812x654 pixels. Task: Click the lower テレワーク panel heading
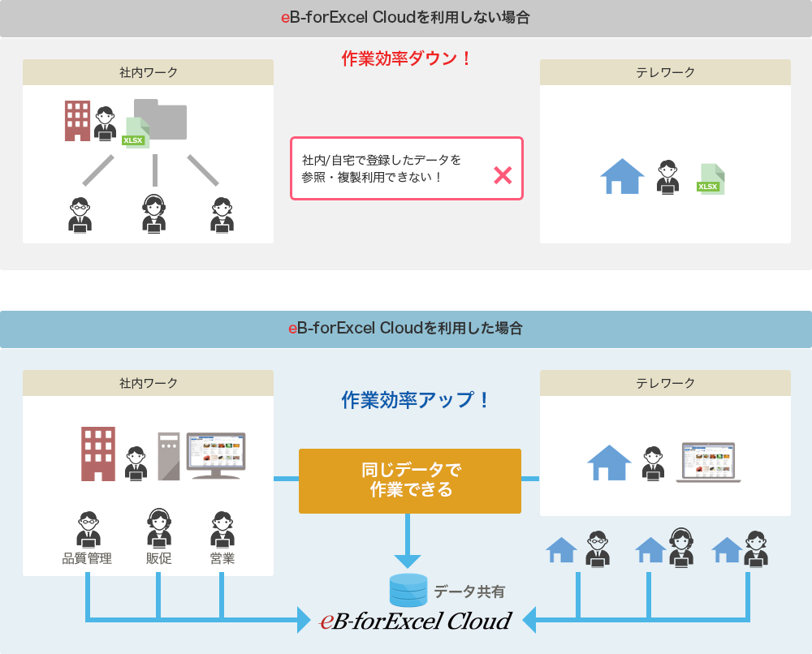pos(665,384)
